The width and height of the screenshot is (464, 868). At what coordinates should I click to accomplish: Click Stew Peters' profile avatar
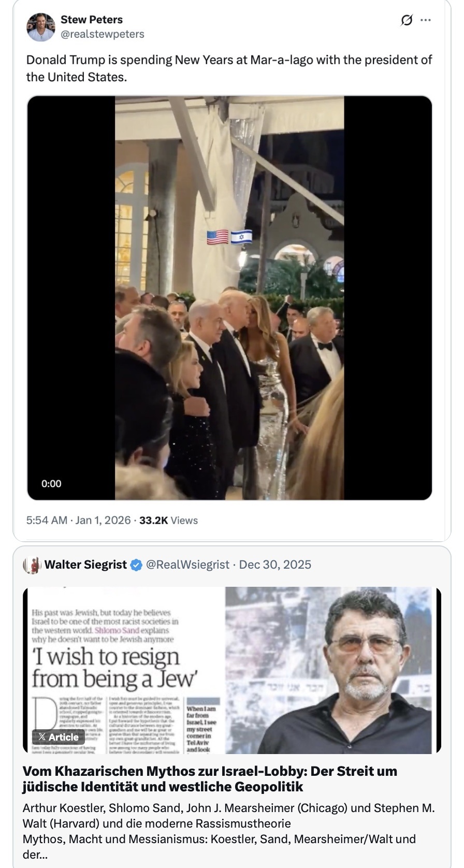pos(40,27)
